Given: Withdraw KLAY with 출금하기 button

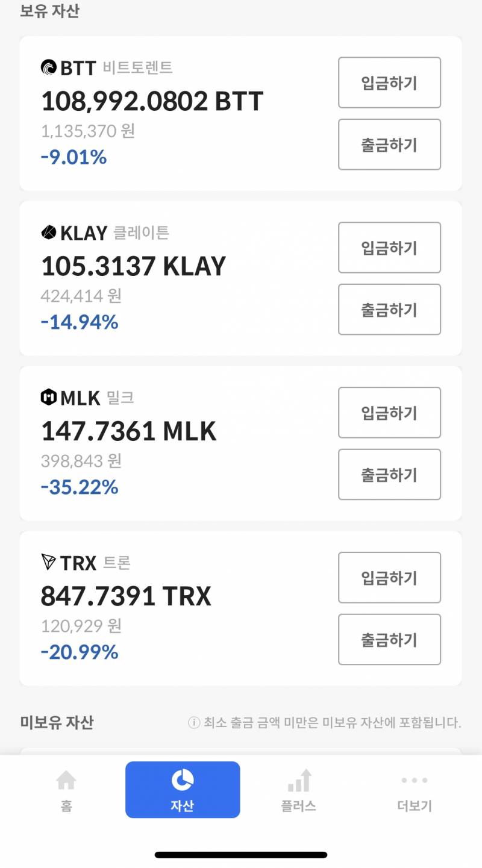Looking at the screenshot, I should coord(389,310).
